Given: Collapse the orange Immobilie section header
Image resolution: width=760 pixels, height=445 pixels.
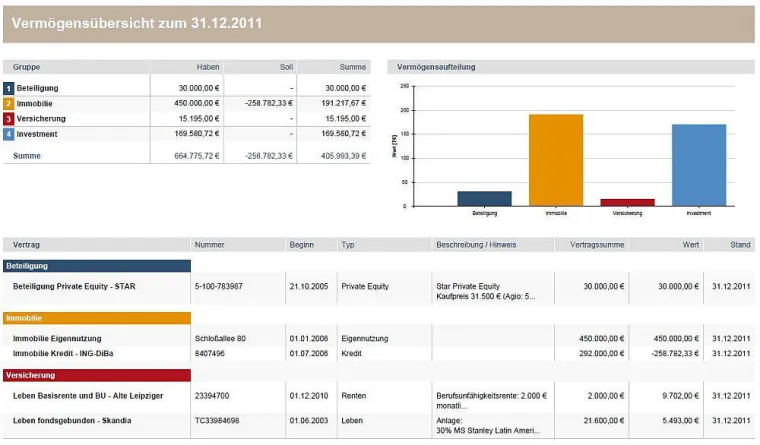Looking at the screenshot, I should tap(96, 318).
